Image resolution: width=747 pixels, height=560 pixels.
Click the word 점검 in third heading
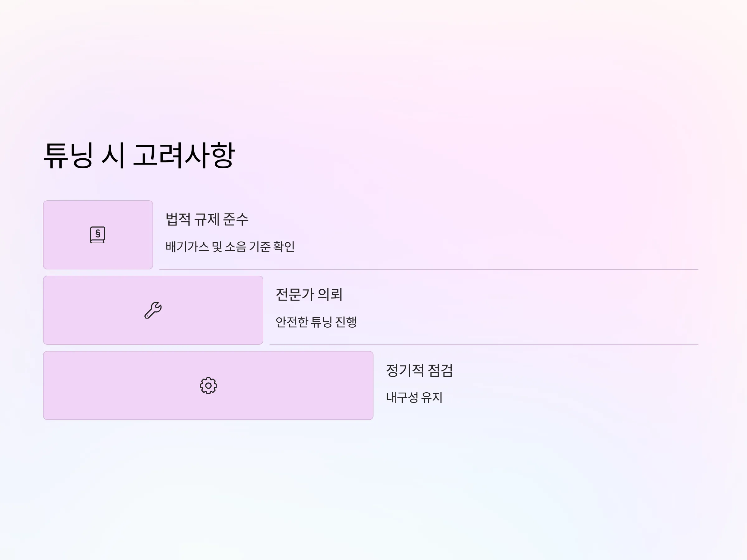point(440,370)
